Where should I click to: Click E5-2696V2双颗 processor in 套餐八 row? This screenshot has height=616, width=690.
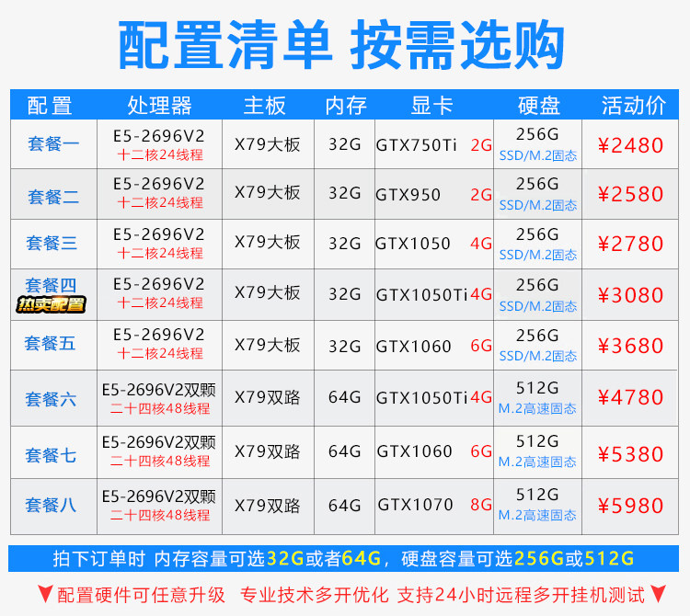(159, 496)
